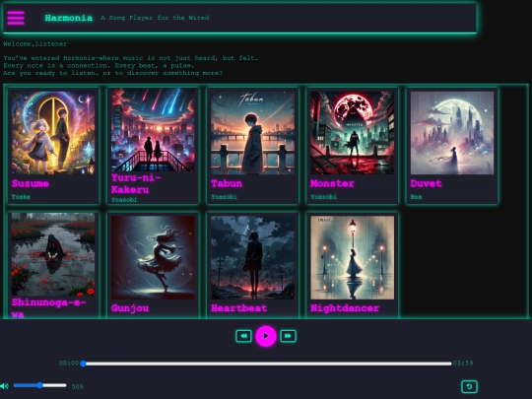Click the 50% volume readout
The height and width of the screenshot is (399, 532).
(x=78, y=386)
